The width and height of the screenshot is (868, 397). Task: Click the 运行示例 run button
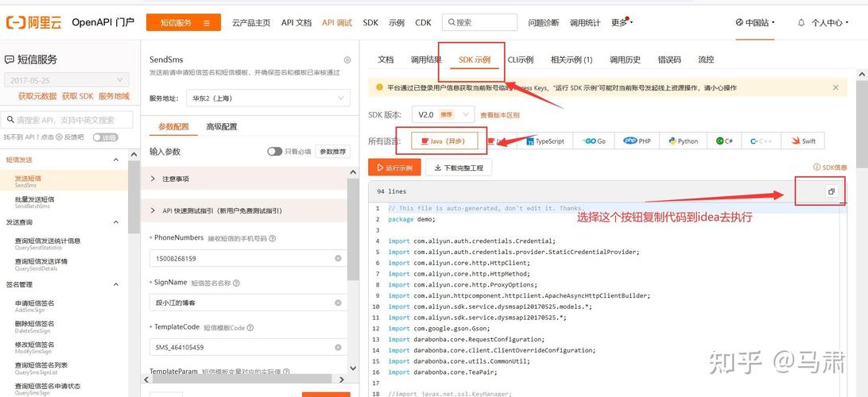click(394, 168)
